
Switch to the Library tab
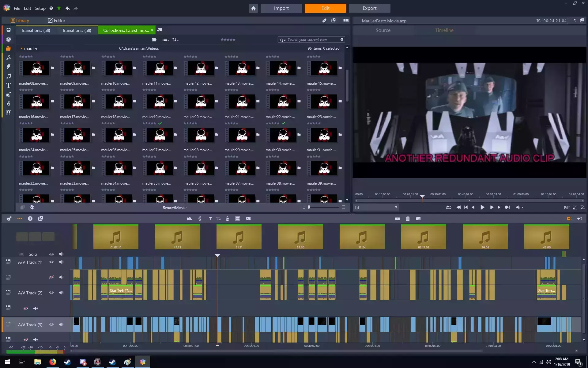click(x=20, y=21)
